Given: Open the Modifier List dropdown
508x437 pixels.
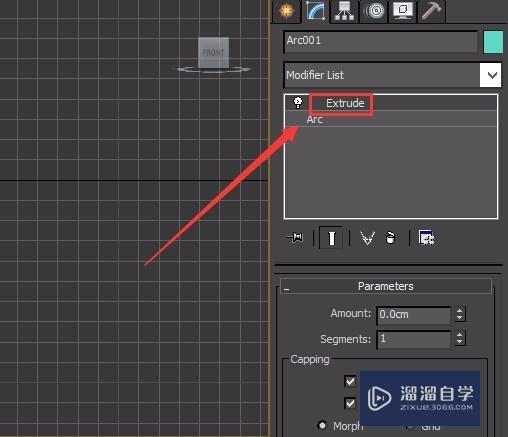Looking at the screenshot, I should click(392, 75).
